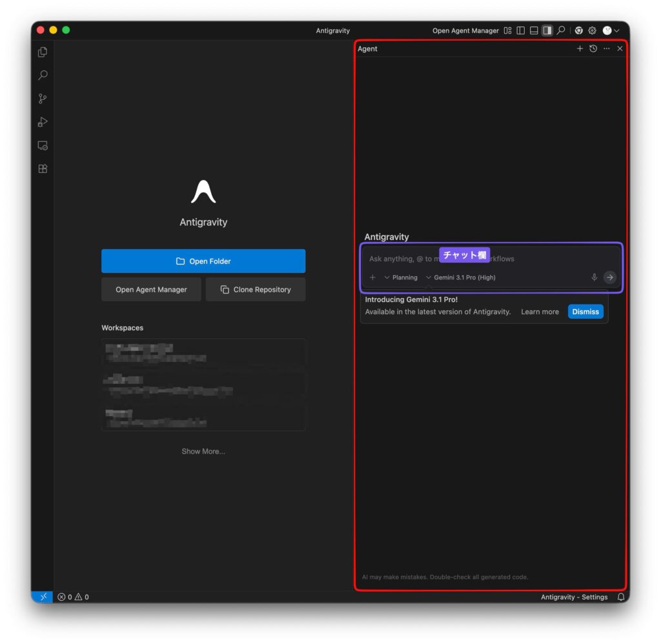Image resolution: width=661 pixels, height=644 pixels.
Task: Open the agent conversation history icon
Action: pos(593,49)
